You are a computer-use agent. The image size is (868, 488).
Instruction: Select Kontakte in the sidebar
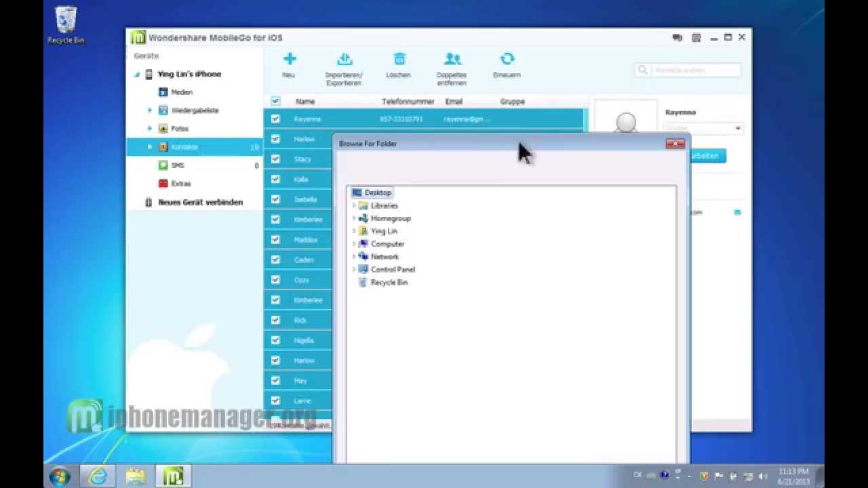coord(195,146)
